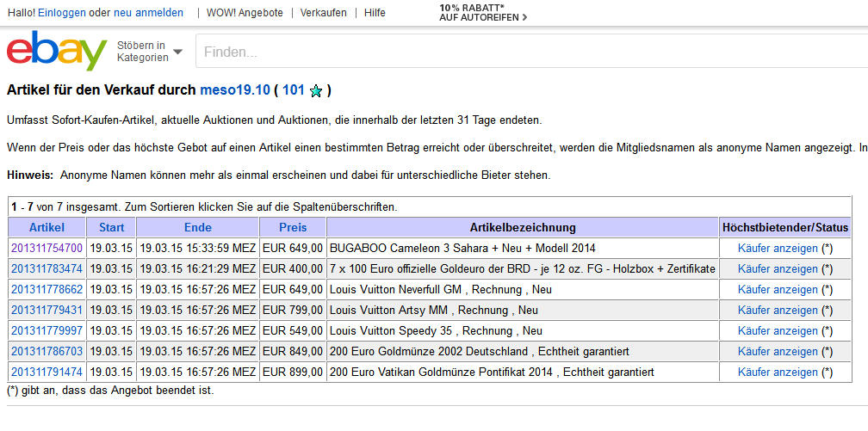
Task: Click the feedback score 101 link
Action: [294, 90]
